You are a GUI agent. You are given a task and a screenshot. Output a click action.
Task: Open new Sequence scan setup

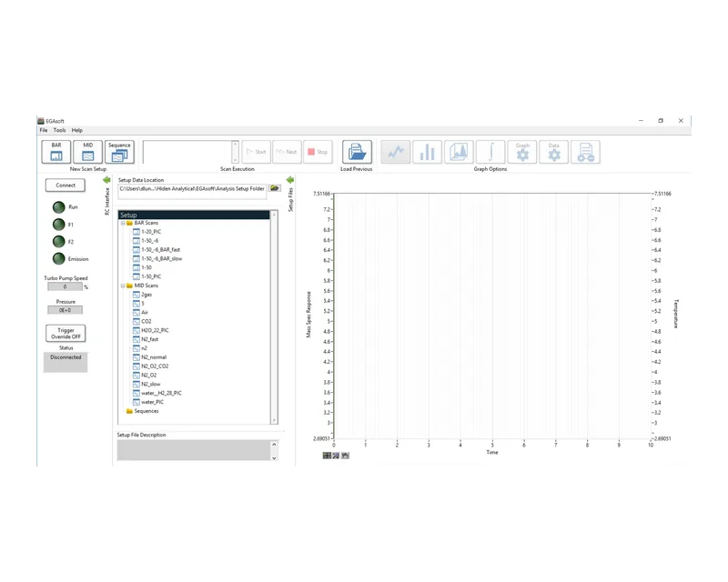(x=119, y=152)
